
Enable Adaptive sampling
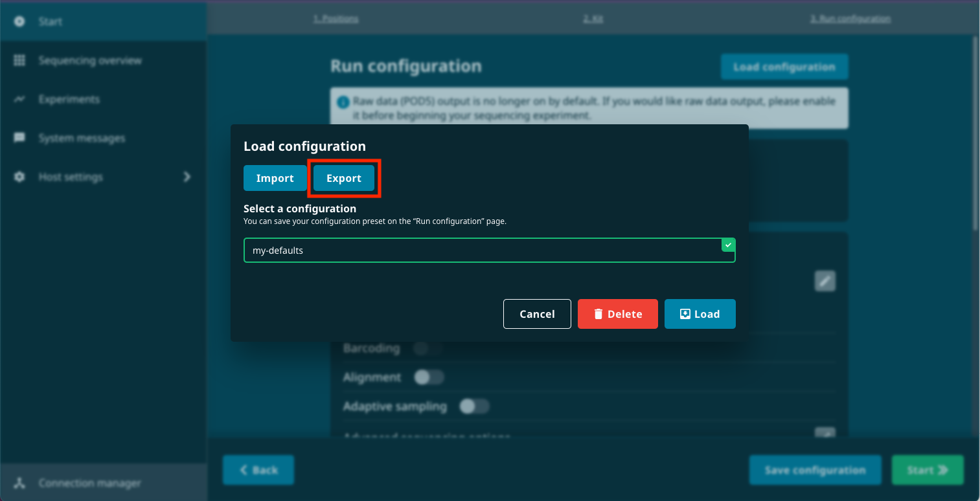tap(473, 406)
